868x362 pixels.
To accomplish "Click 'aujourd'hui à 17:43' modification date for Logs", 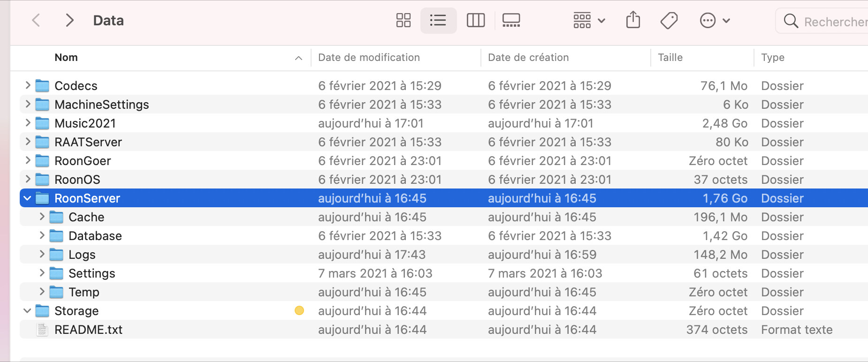I will coord(372,255).
